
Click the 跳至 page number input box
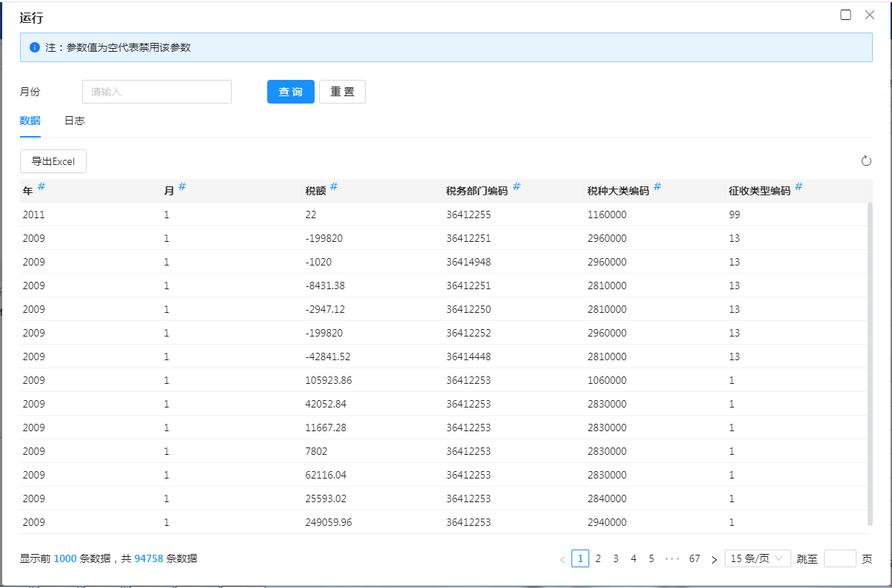pyautogui.click(x=839, y=558)
